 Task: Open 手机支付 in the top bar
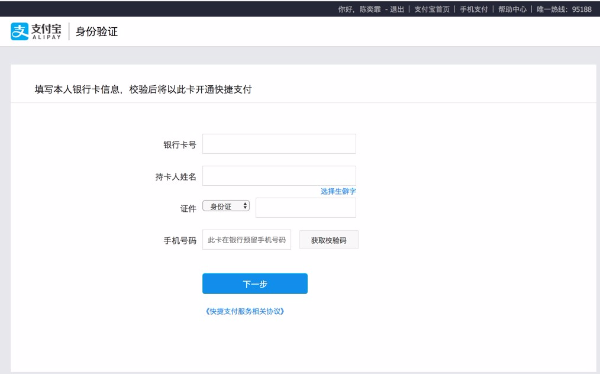click(x=474, y=9)
